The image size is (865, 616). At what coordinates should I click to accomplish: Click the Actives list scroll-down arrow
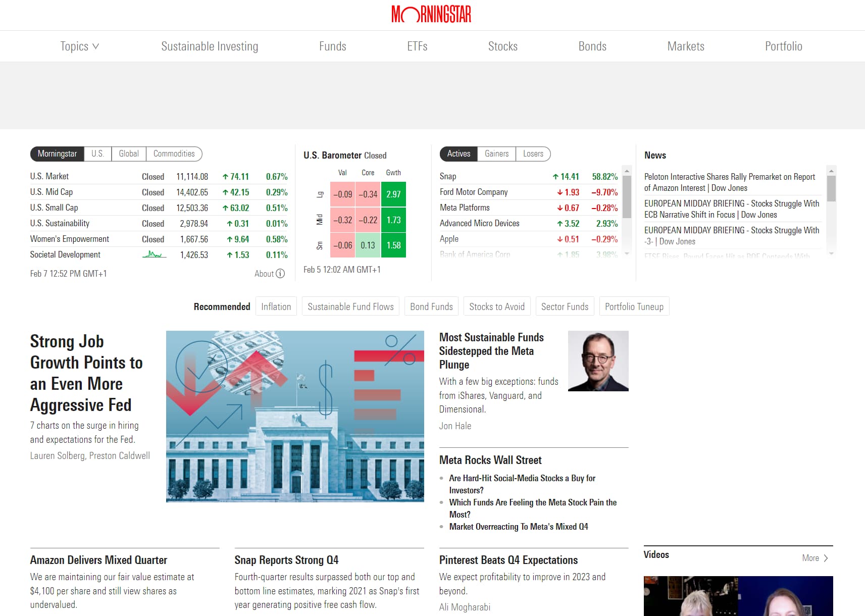(x=627, y=254)
